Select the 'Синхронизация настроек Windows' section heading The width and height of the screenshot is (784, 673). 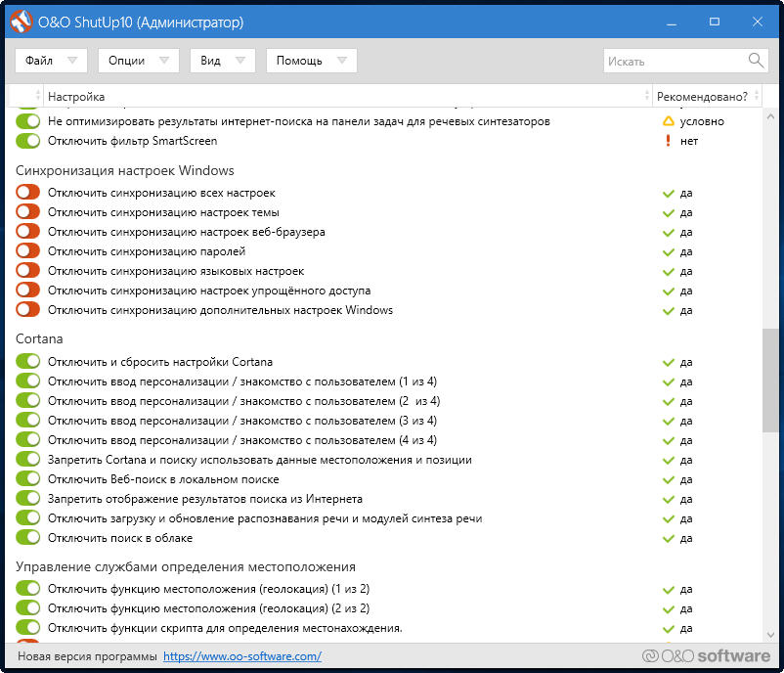(x=124, y=170)
